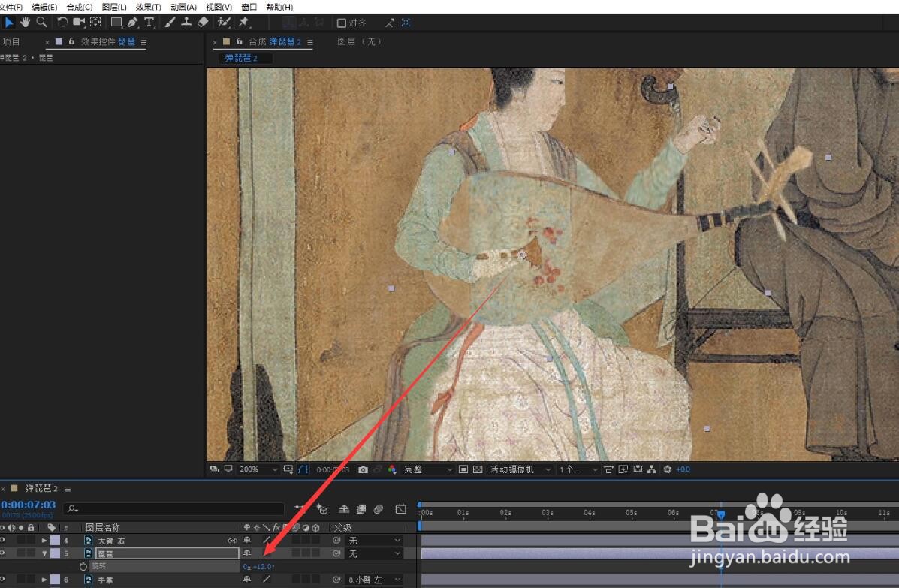Image resolution: width=899 pixels, height=588 pixels.
Task: Toggle the transparency grid icon
Action: pyautogui.click(x=478, y=469)
